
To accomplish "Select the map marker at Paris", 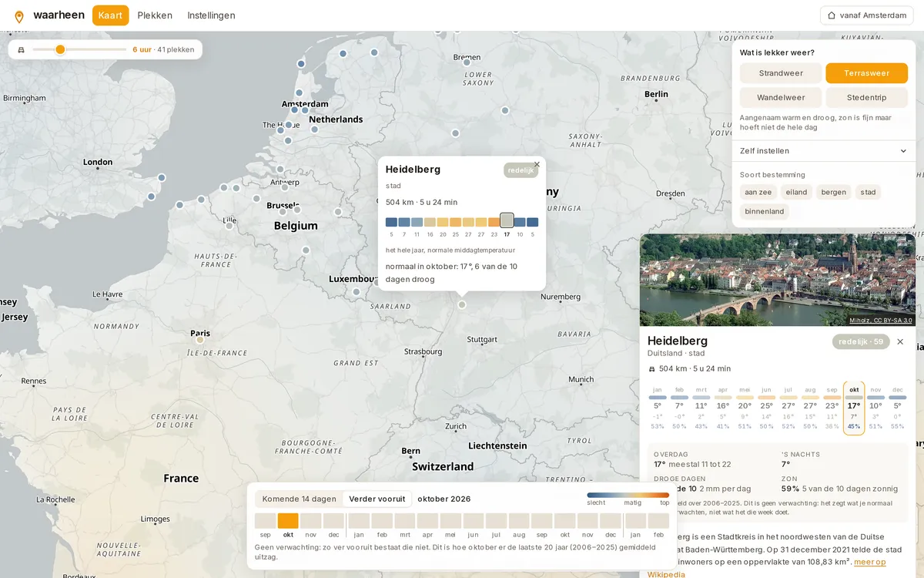I will [x=200, y=339].
